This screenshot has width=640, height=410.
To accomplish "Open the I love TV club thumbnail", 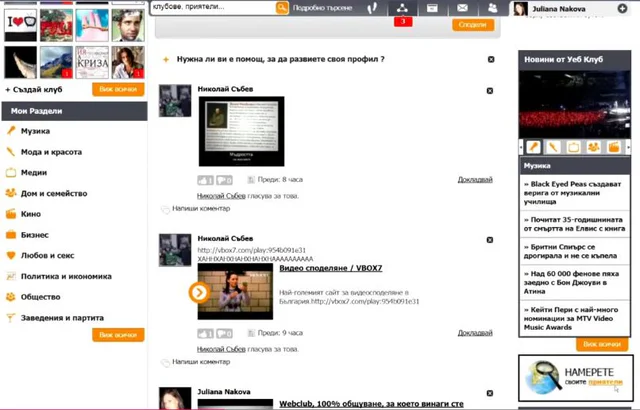I will (20, 26).
